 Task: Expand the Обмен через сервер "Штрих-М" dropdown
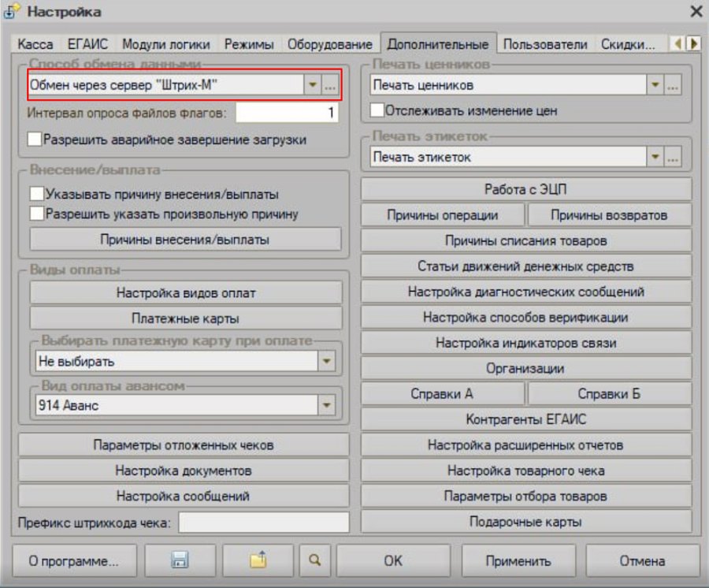tap(313, 84)
